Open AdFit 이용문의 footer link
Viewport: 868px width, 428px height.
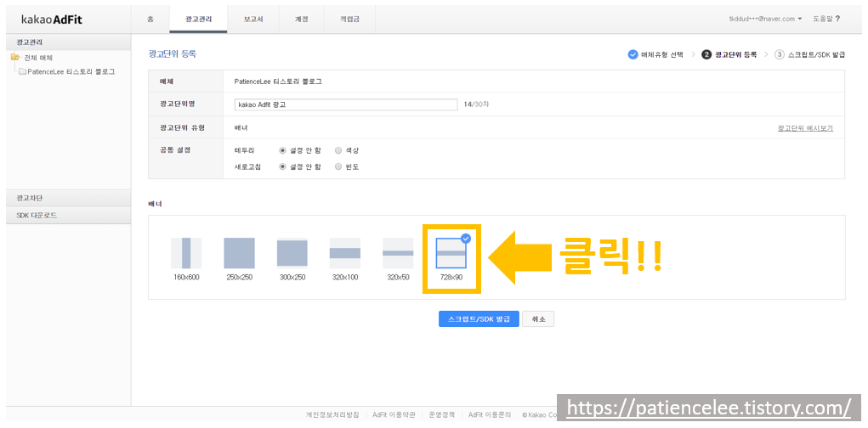(488, 414)
